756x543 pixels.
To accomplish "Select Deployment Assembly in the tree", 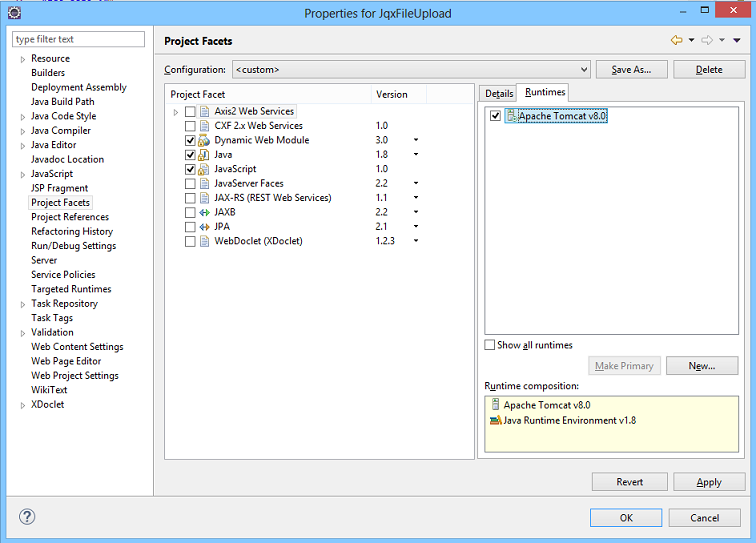I will coord(79,87).
